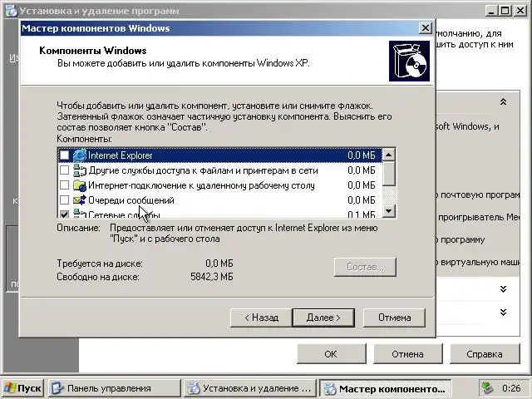Click the disabled Состав button
Image resolution: width=532 pixels, height=399 pixels.
click(x=365, y=267)
